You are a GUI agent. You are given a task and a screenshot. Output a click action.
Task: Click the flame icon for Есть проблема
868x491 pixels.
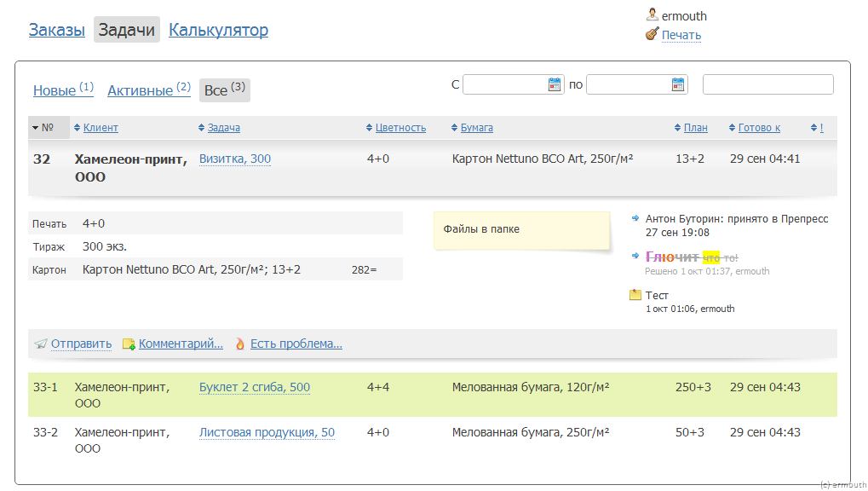(240, 344)
